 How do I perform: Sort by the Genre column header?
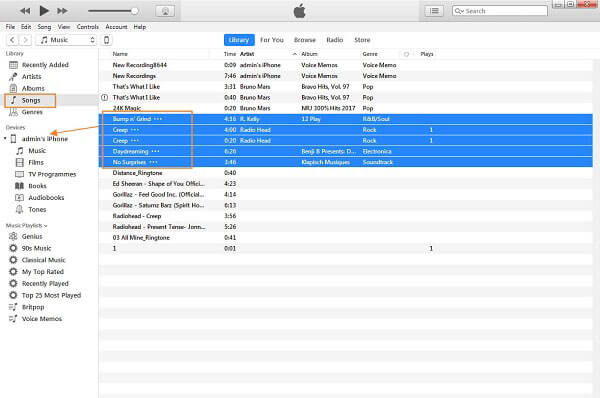pos(370,54)
